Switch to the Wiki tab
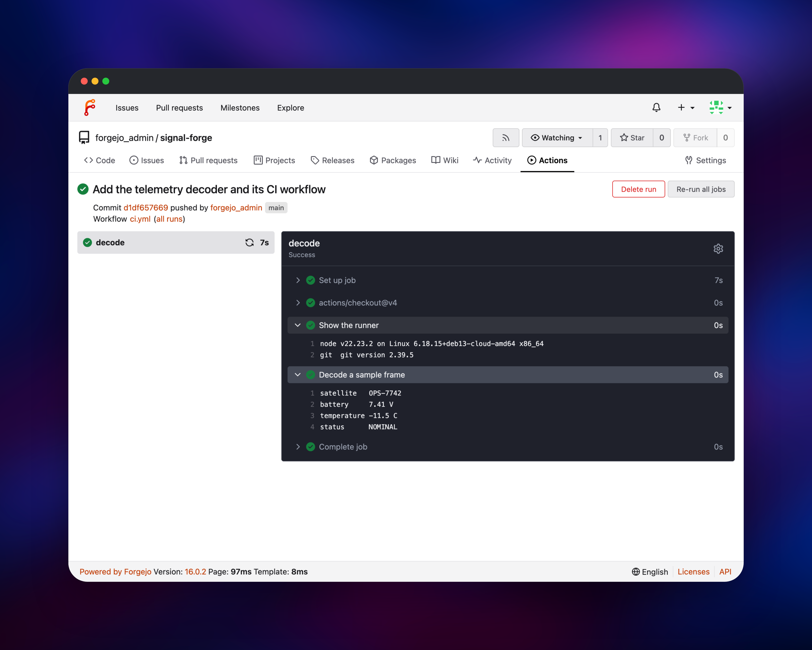The height and width of the screenshot is (650, 812). [445, 160]
